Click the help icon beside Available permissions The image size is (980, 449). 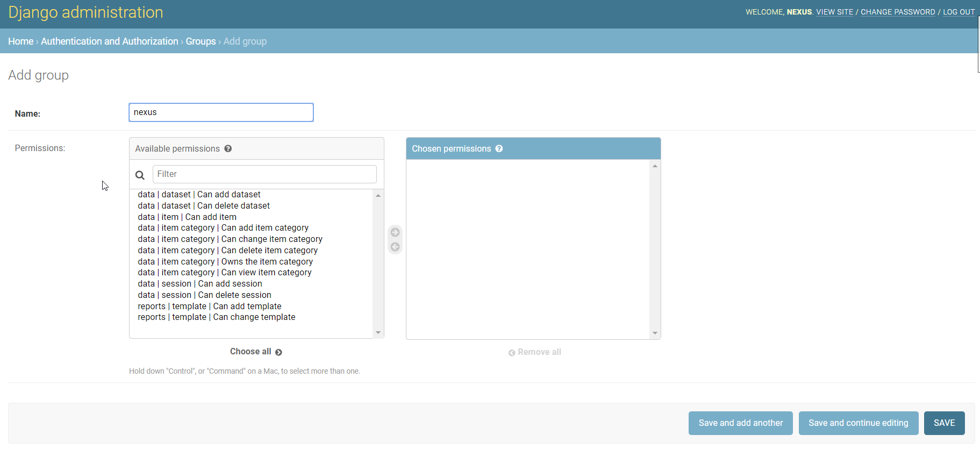(x=228, y=149)
